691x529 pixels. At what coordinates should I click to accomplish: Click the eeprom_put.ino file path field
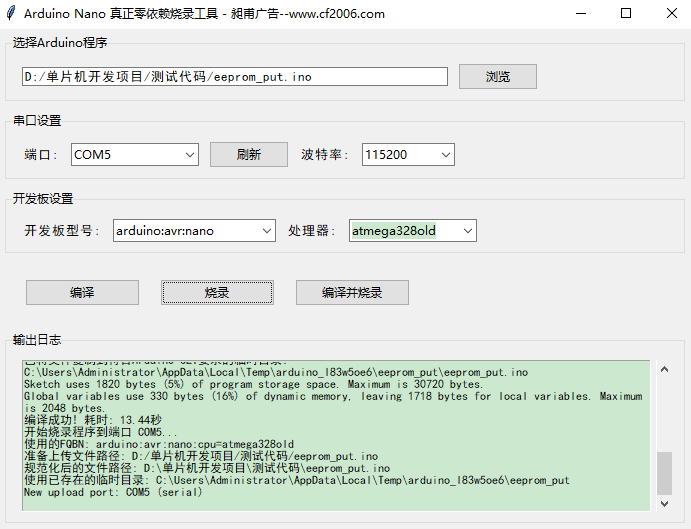(x=234, y=77)
